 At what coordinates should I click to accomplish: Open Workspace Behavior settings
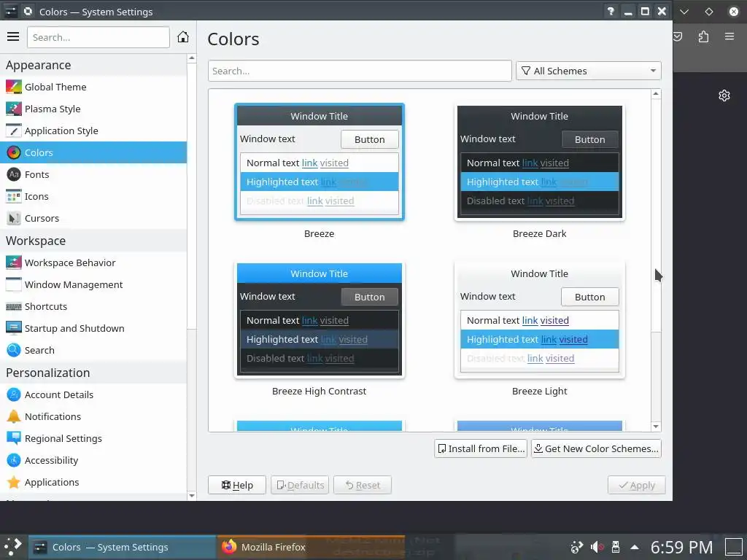(x=93, y=262)
